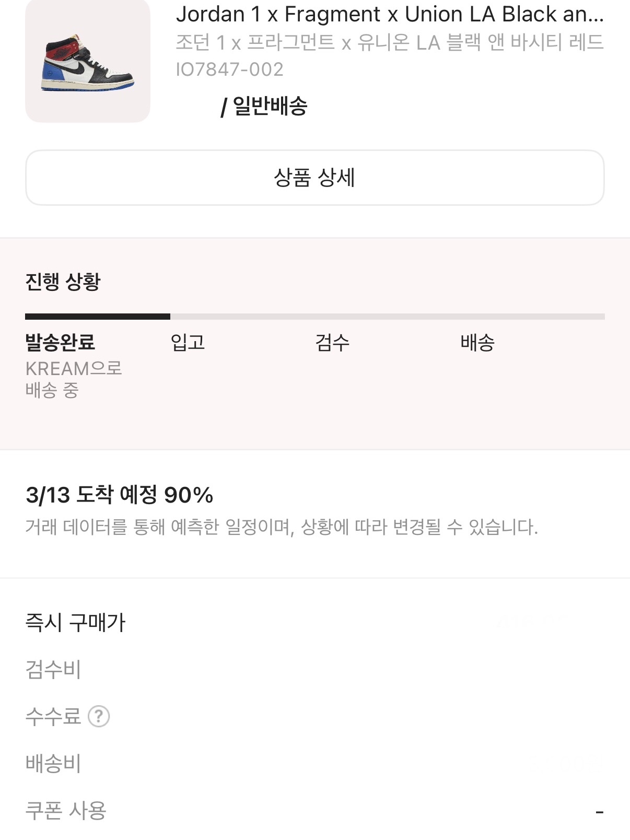Tap the 배송비 row label

(x=53, y=763)
